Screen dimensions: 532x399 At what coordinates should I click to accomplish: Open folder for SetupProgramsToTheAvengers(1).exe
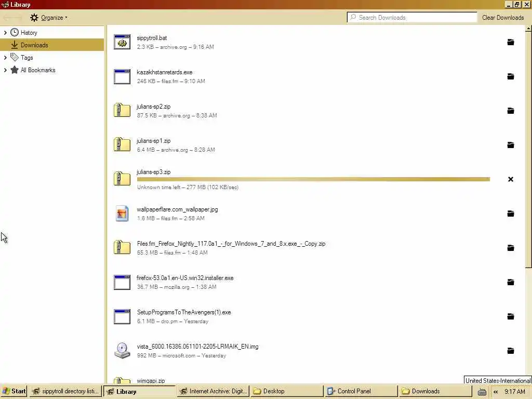pyautogui.click(x=510, y=316)
